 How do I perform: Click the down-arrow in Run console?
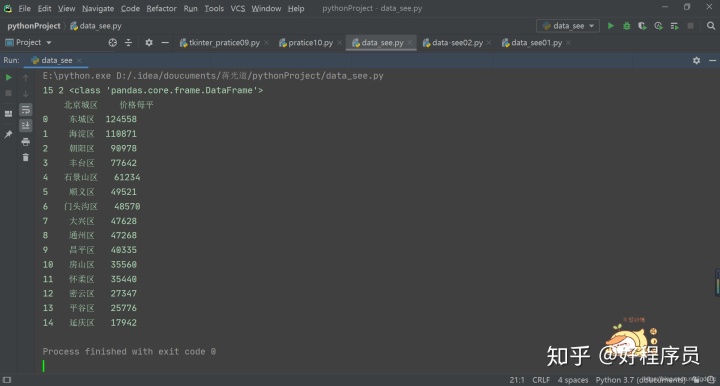(x=26, y=94)
